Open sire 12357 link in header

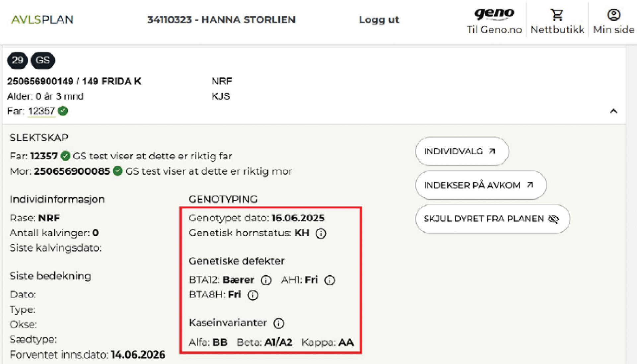tap(41, 111)
